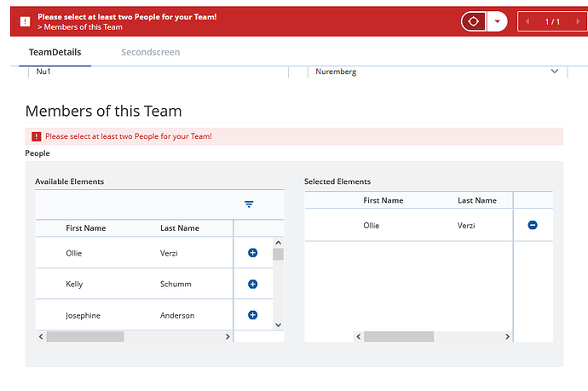Click the '1 / 1' message counter

(552, 22)
